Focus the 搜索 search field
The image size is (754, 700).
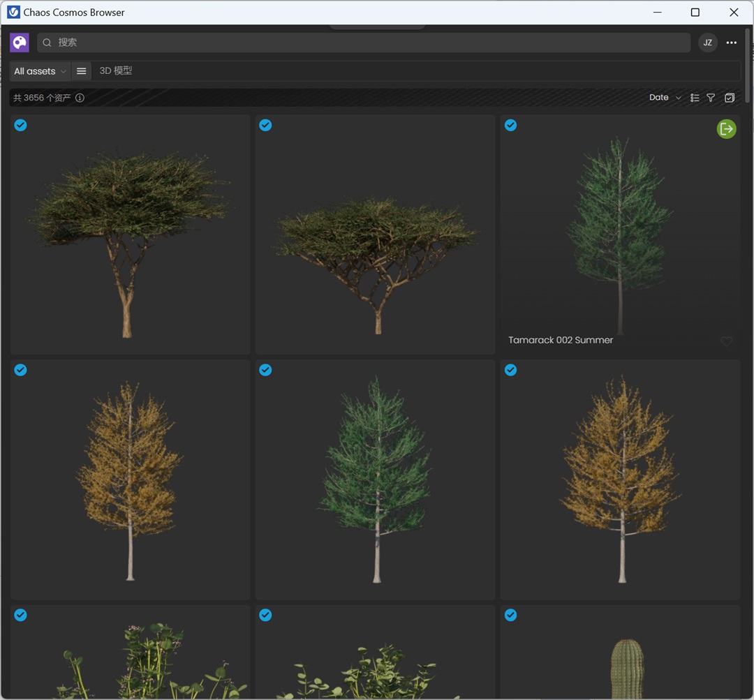(x=364, y=43)
